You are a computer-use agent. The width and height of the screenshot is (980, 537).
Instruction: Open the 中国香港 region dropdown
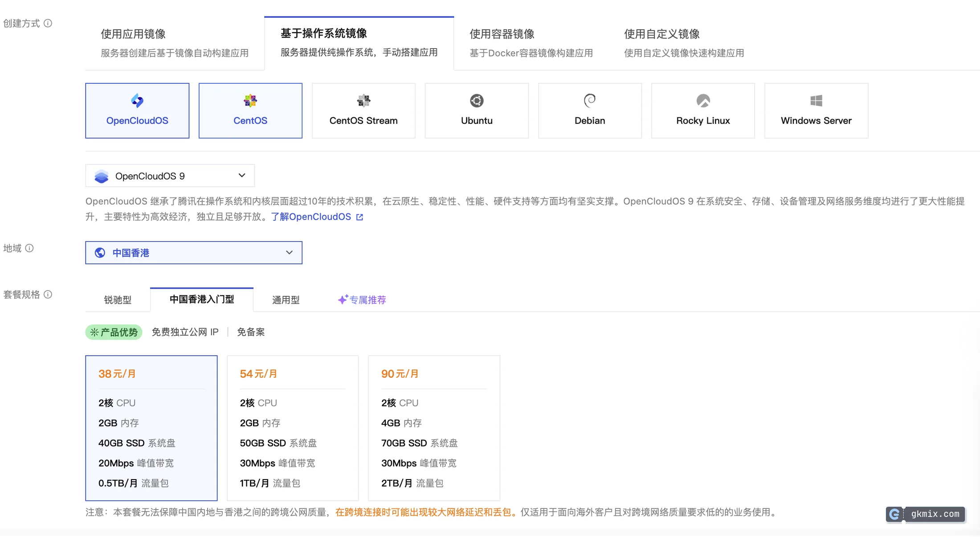click(x=194, y=253)
